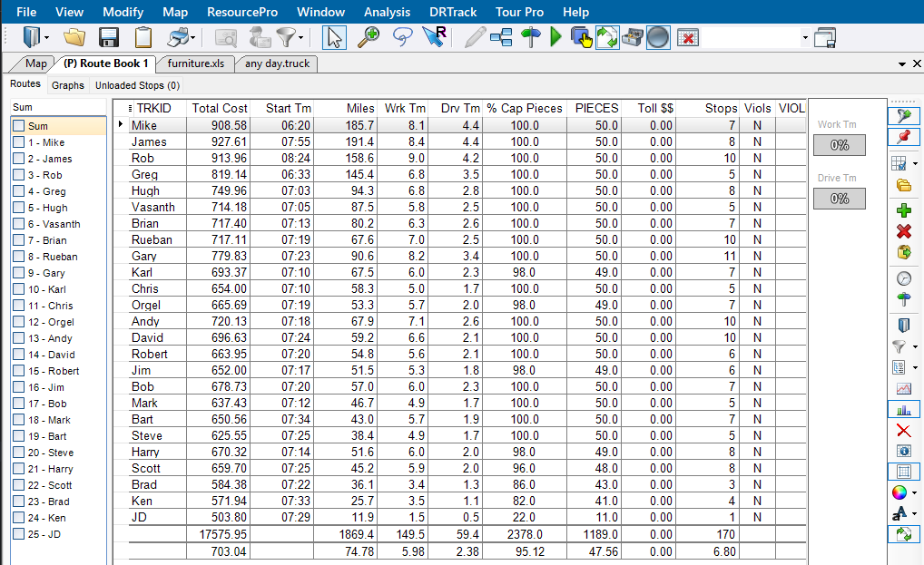Save with the floppy disk icon
The width and height of the screenshot is (924, 565).
(x=108, y=38)
